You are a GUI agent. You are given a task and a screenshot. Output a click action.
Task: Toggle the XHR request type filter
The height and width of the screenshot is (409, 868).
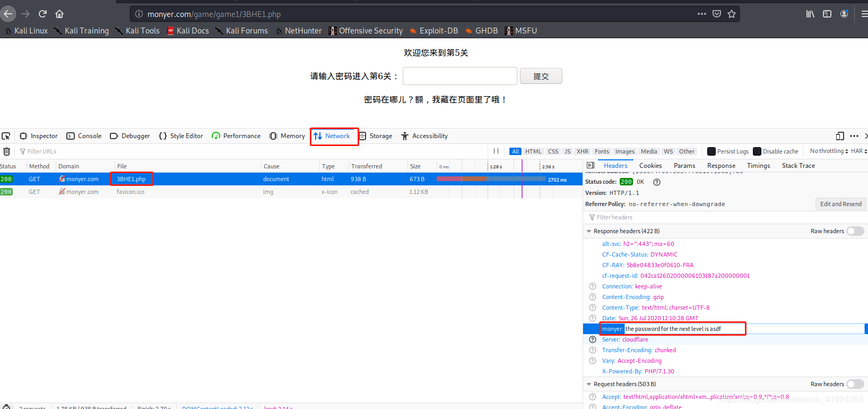(x=583, y=151)
